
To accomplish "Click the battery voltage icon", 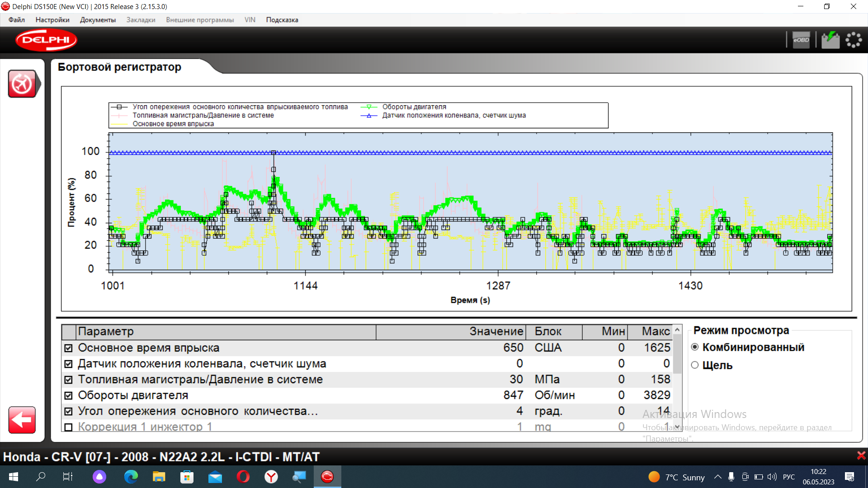I will pyautogui.click(x=830, y=40).
